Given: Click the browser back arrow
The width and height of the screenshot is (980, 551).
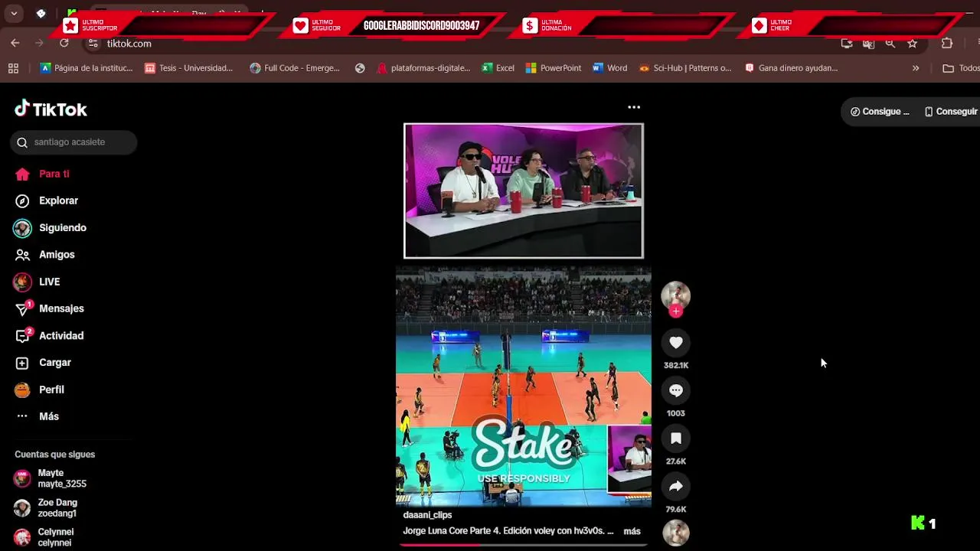Looking at the screenshot, I should pyautogui.click(x=15, y=44).
